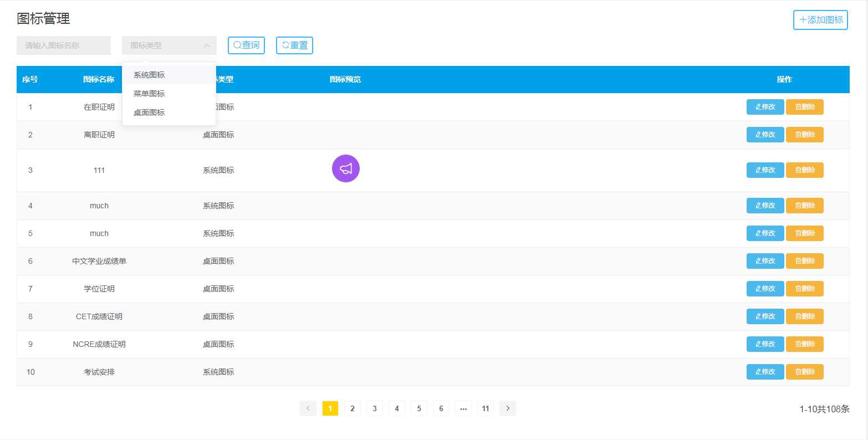Viewport: 868px width, 440px height.
Task: Click the NCRE成绩证明 name cell
Action: (x=99, y=344)
